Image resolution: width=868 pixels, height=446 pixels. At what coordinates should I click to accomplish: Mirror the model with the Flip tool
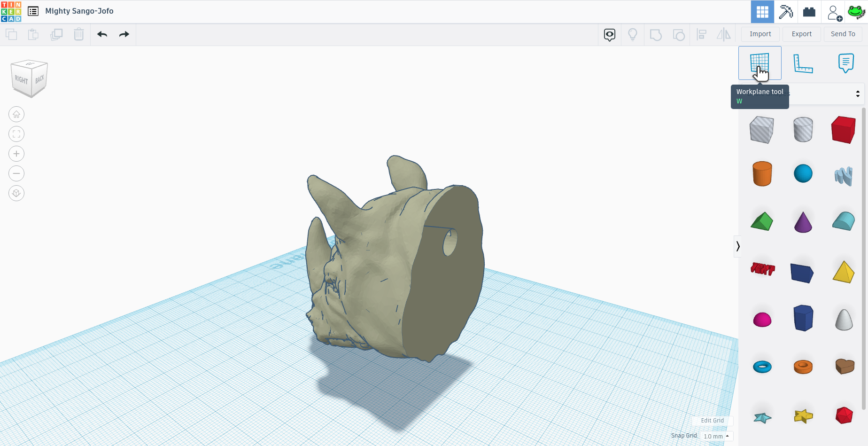coord(724,34)
